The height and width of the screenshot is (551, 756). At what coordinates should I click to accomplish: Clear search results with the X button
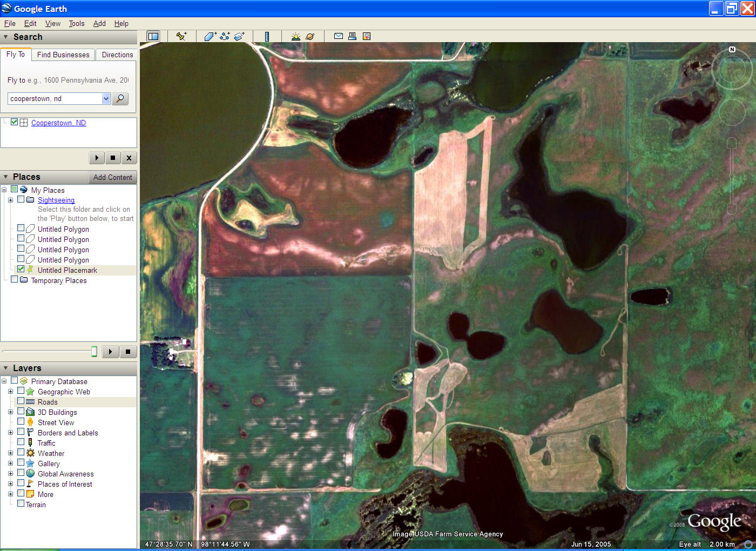click(129, 158)
